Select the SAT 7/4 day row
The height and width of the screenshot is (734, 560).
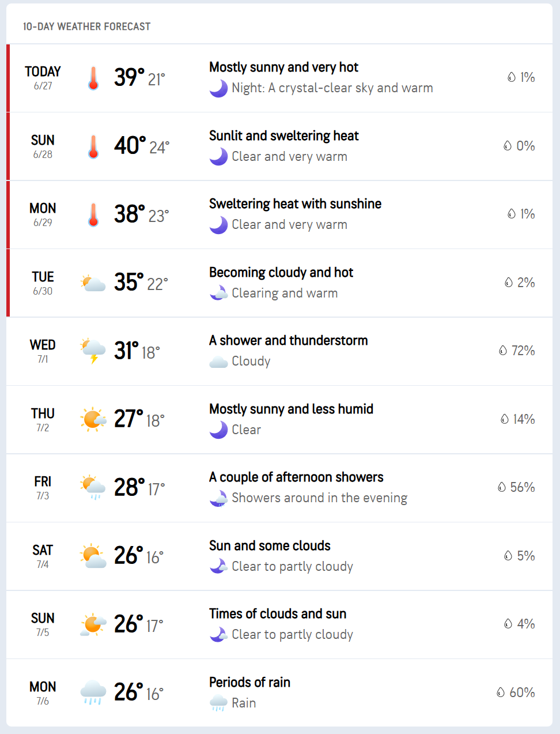click(x=279, y=556)
